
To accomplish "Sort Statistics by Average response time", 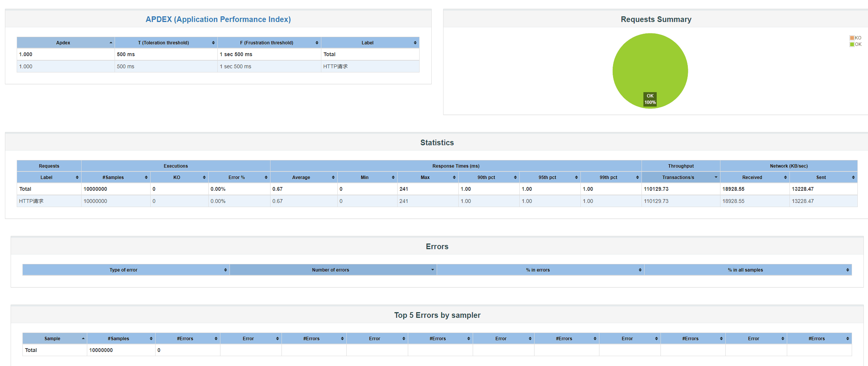I will pyautogui.click(x=303, y=177).
